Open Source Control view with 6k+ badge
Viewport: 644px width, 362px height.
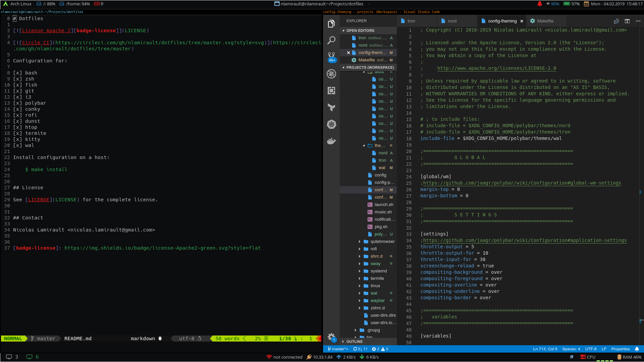pos(331,57)
